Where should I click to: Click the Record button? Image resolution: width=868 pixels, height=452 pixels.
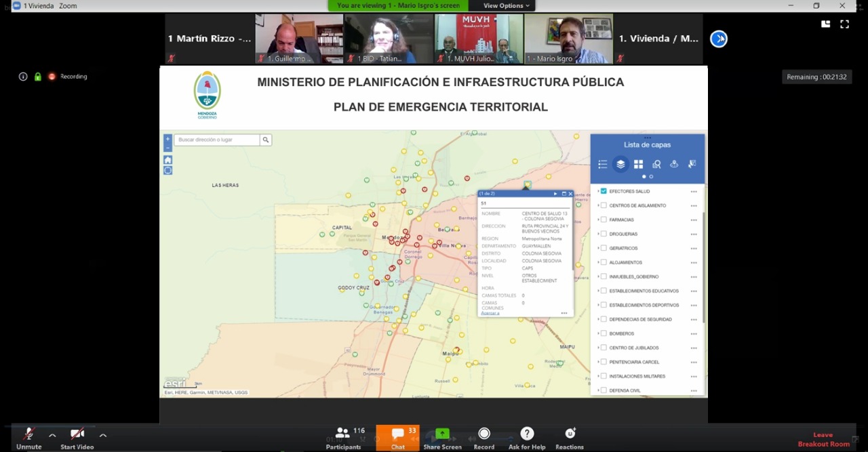[484, 438]
